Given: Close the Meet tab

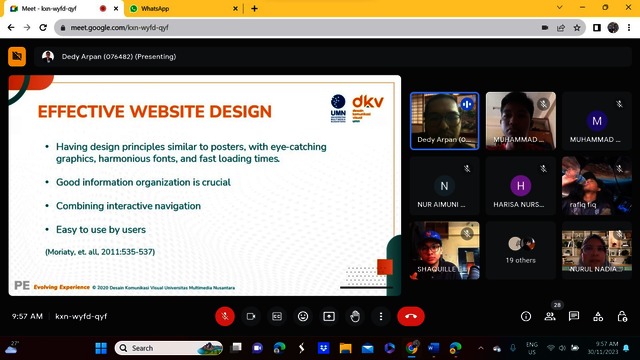Looking at the screenshot, I should tap(116, 8).
